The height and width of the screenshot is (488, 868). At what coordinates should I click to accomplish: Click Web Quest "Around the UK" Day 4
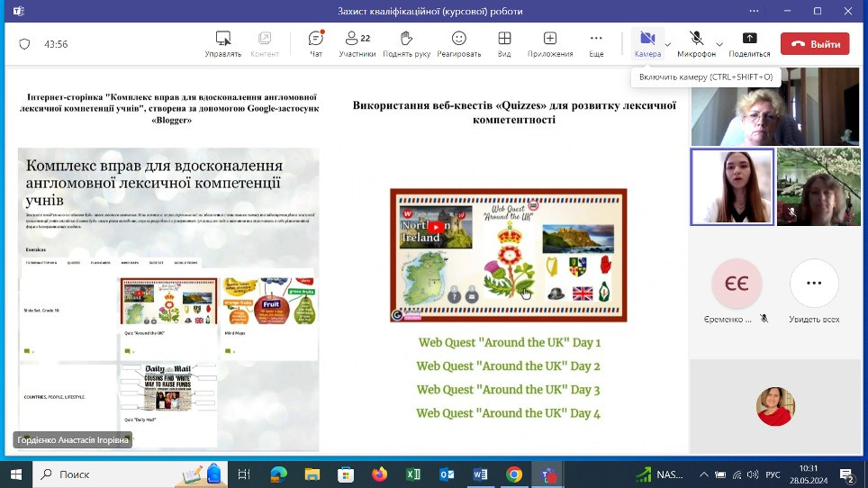508,413
